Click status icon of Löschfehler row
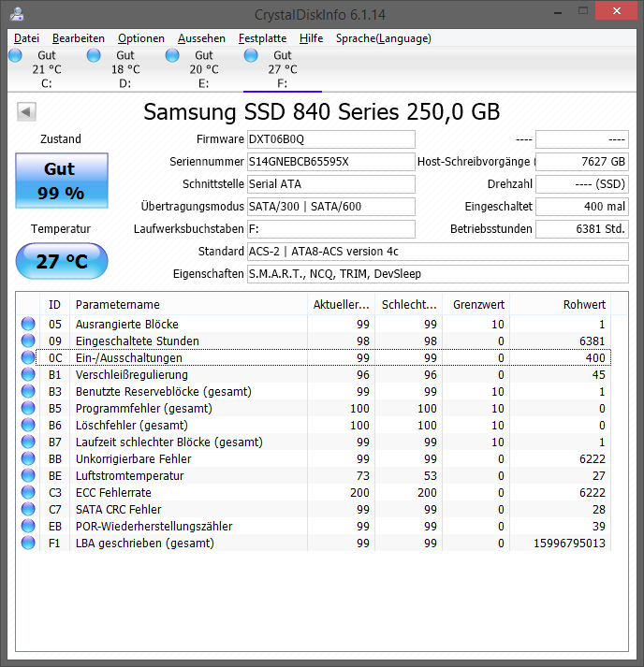The height and width of the screenshot is (667, 644). 28,425
